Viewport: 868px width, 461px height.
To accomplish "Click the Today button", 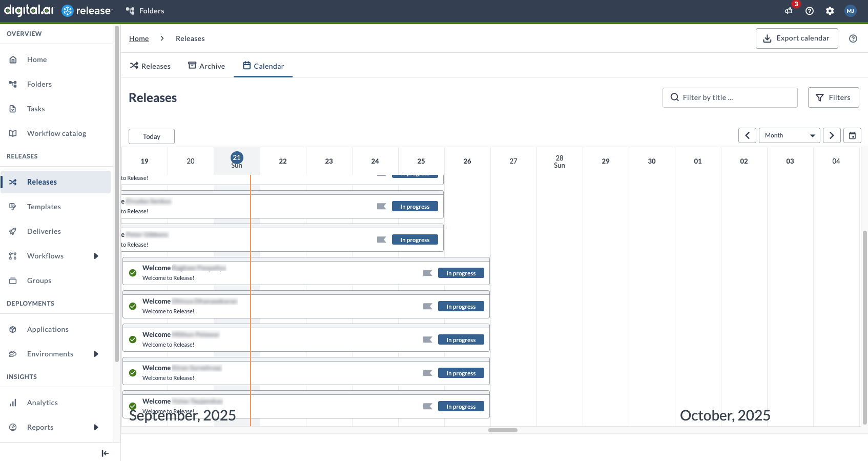I will (x=152, y=136).
